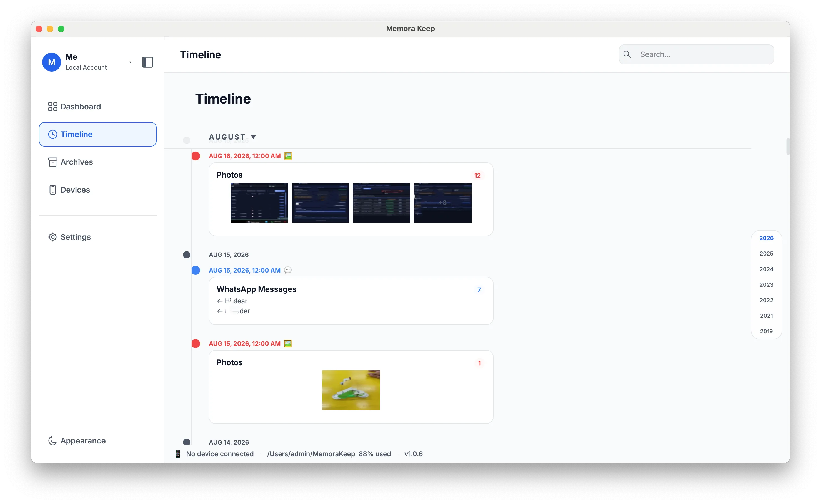Screen dimensions: 821x504
Task: Click the blue M avatar
Action: click(x=51, y=62)
